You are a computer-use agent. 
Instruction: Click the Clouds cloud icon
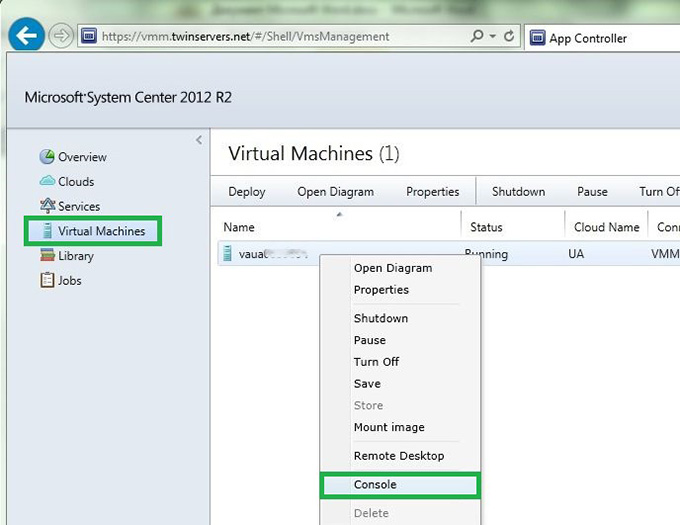pyautogui.click(x=47, y=180)
